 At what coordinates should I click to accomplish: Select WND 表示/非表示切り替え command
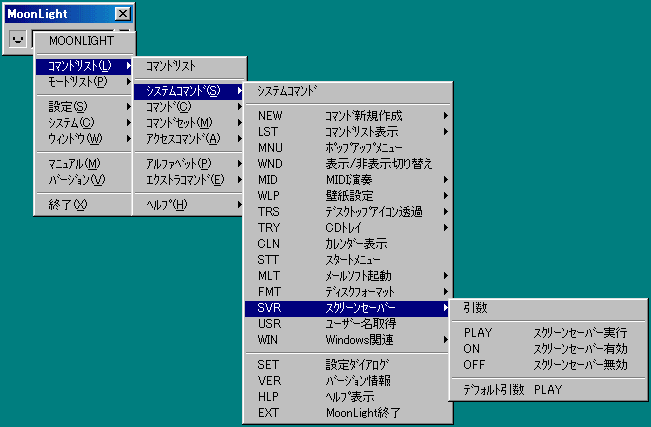348,164
